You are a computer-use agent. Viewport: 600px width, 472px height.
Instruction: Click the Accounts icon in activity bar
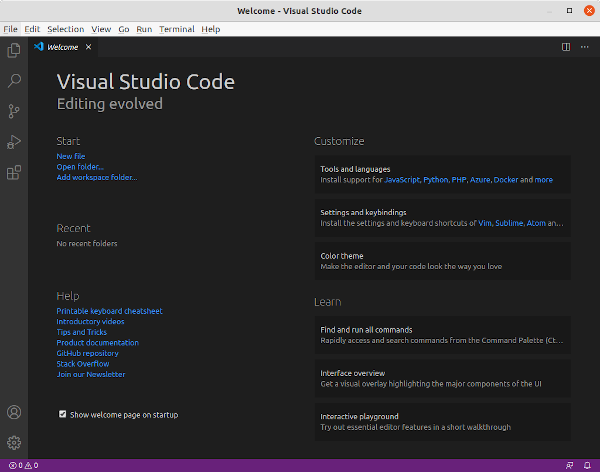pyautogui.click(x=13, y=412)
